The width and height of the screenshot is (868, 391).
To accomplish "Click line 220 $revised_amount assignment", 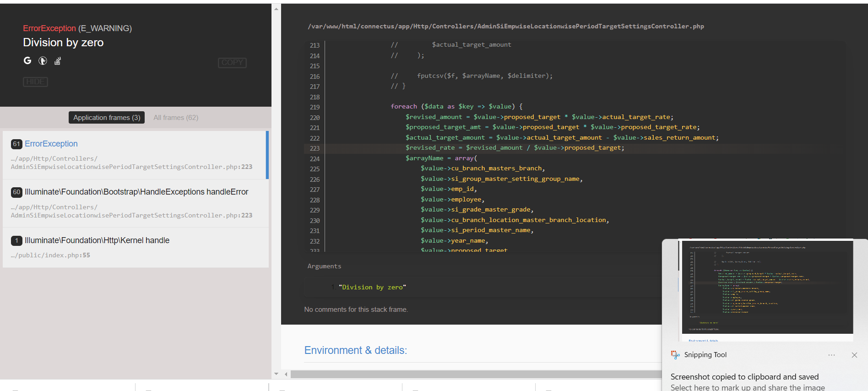I will [539, 117].
